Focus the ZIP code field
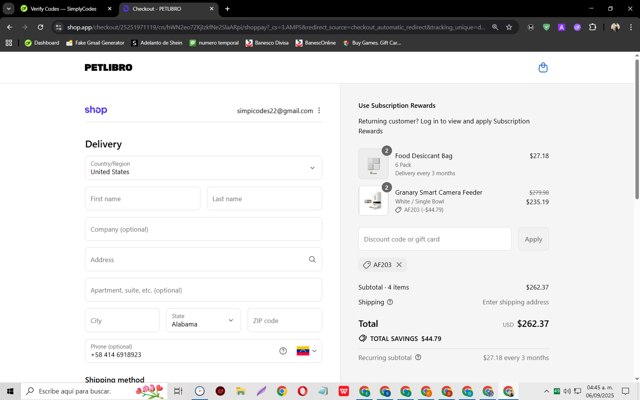 click(x=284, y=320)
